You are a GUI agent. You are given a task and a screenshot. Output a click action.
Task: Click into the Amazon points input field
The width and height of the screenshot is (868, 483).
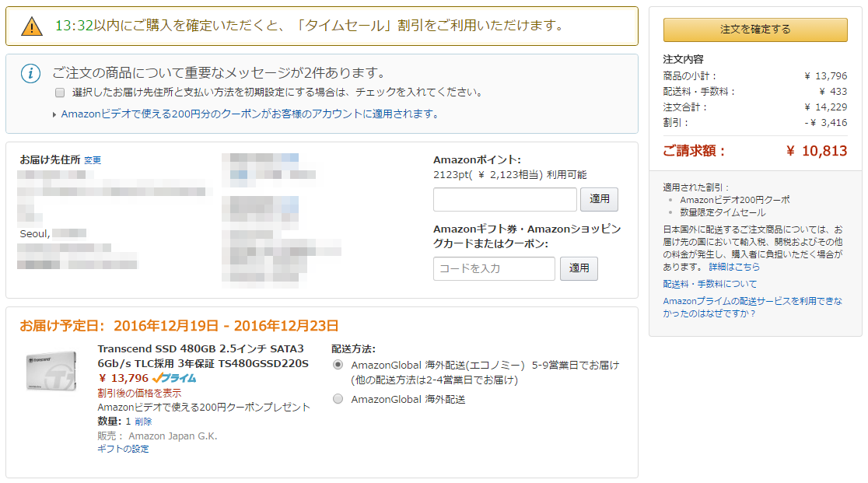pyautogui.click(x=504, y=199)
